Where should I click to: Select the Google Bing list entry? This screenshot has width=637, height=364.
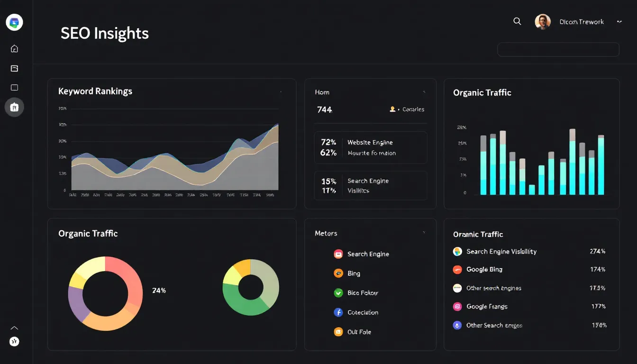pos(484,269)
